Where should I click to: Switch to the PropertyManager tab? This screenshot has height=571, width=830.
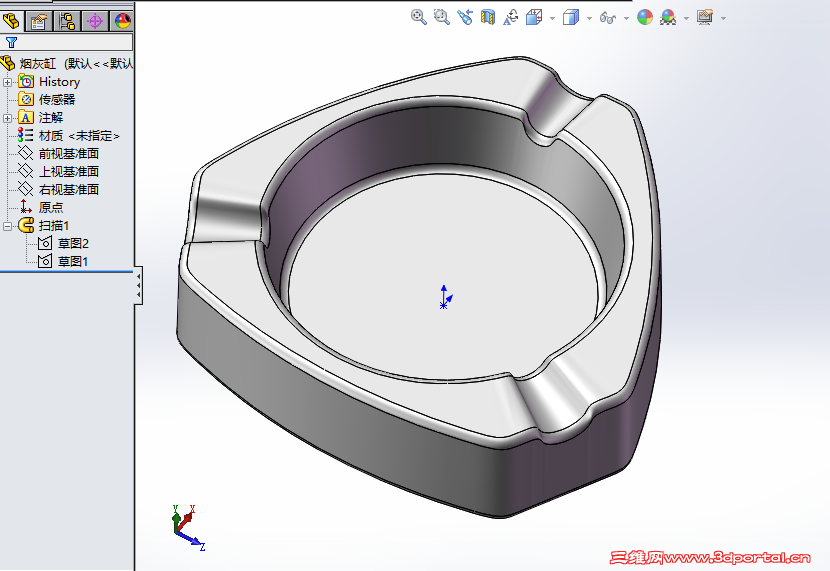[x=39, y=21]
